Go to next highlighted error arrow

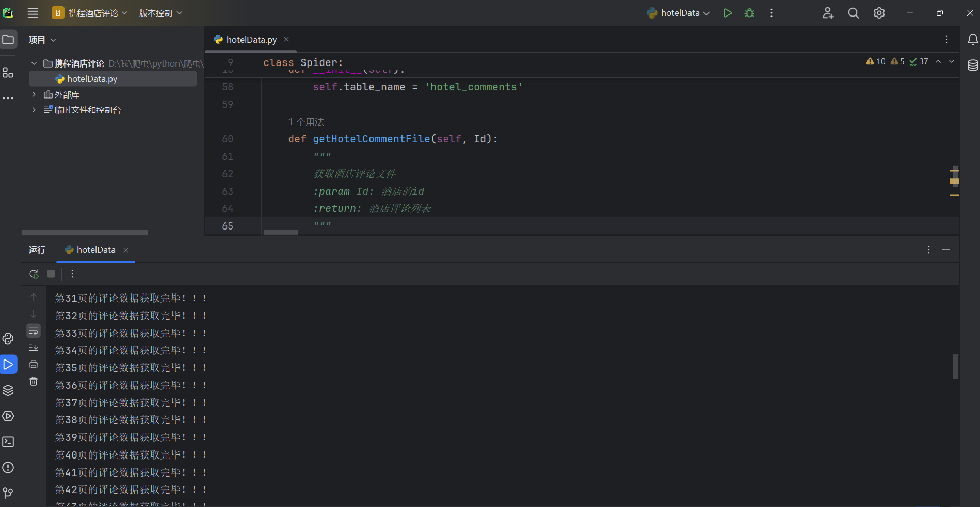[x=952, y=61]
